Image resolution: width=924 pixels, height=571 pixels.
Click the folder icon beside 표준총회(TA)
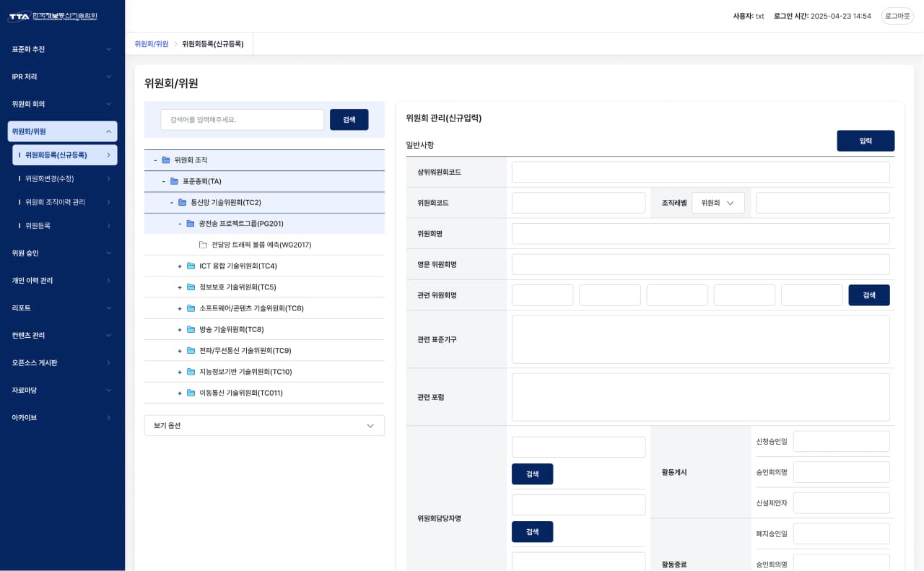pyautogui.click(x=174, y=181)
